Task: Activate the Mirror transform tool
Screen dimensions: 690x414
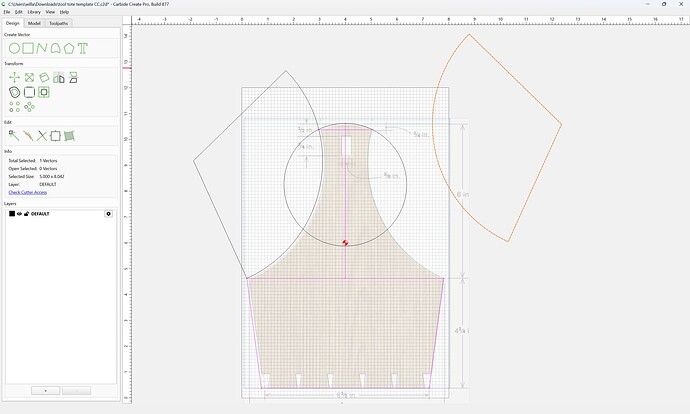Action: coord(59,78)
